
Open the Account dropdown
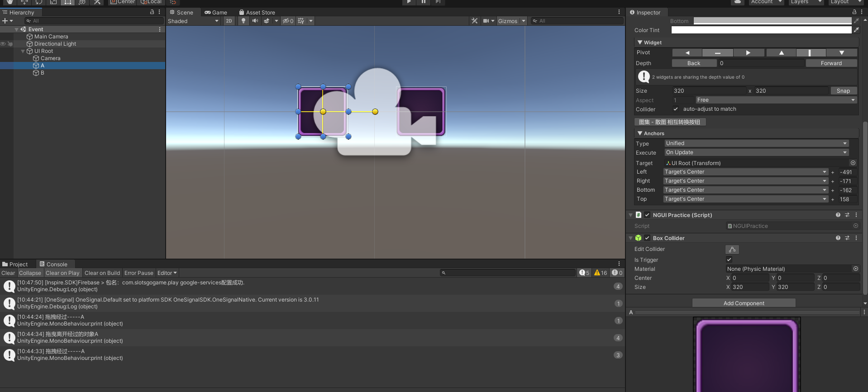766,2
